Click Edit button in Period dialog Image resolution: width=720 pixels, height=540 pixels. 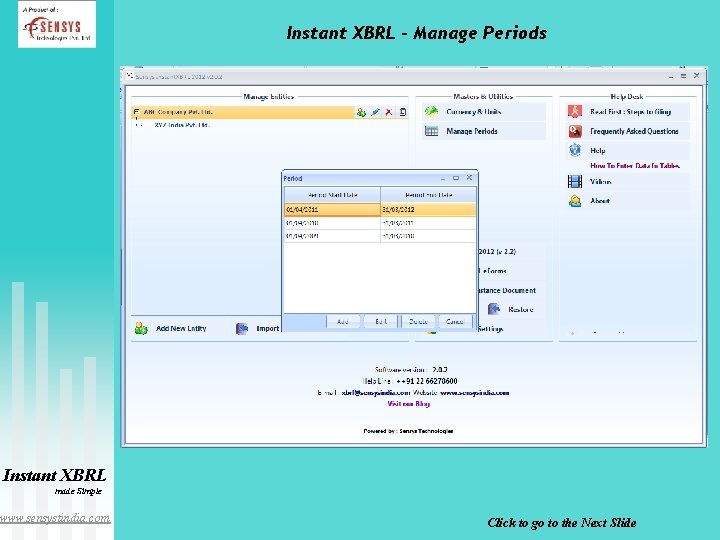point(381,321)
